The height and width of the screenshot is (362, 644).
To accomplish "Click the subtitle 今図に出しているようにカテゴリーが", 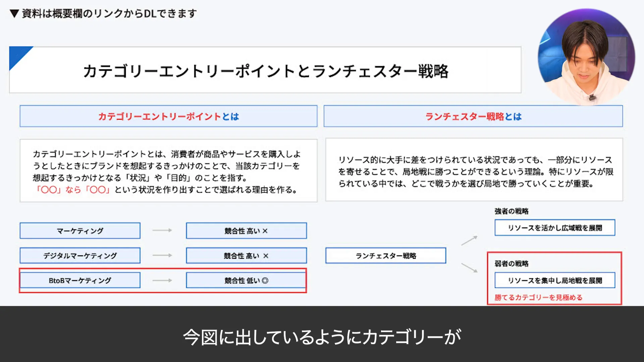I will pyautogui.click(x=322, y=337).
